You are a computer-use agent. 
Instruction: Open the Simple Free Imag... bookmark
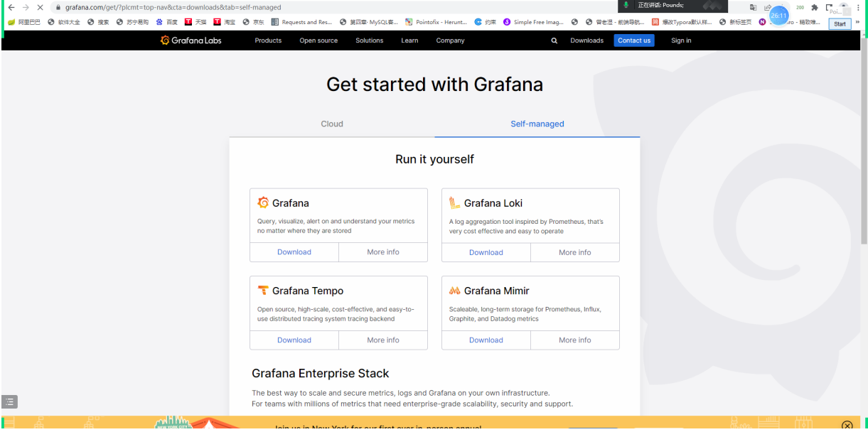click(534, 22)
